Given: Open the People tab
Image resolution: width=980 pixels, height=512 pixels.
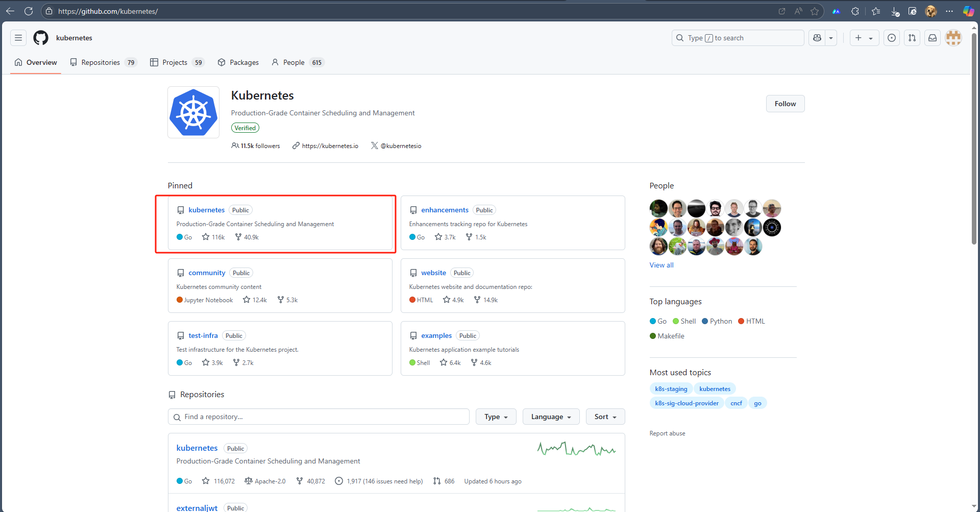Looking at the screenshot, I should click(x=298, y=62).
